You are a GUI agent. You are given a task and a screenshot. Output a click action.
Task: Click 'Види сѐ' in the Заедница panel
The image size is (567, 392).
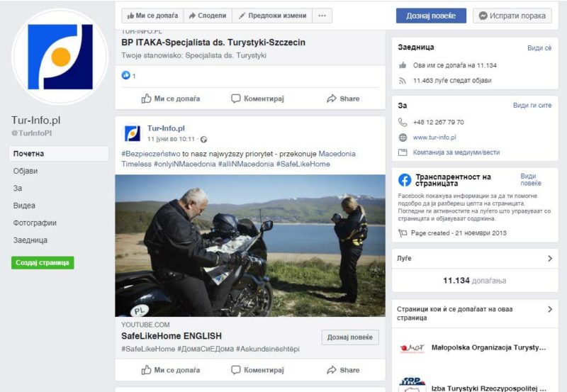tap(539, 48)
